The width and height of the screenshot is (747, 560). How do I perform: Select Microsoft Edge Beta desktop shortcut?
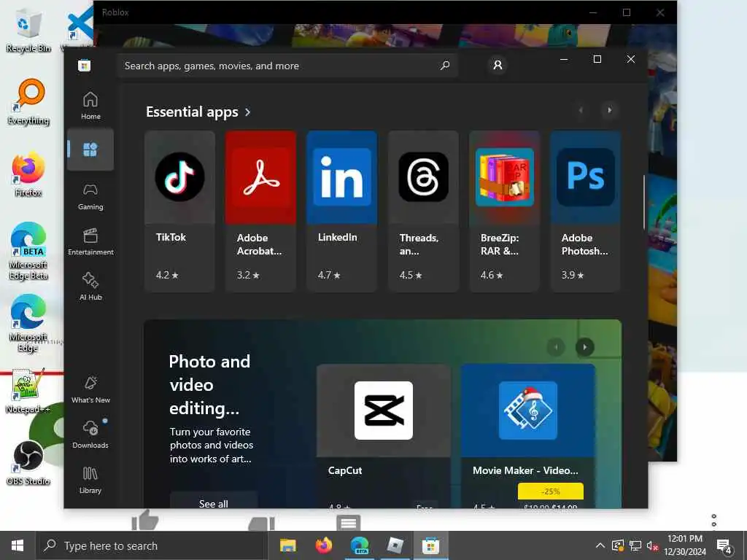28,252
